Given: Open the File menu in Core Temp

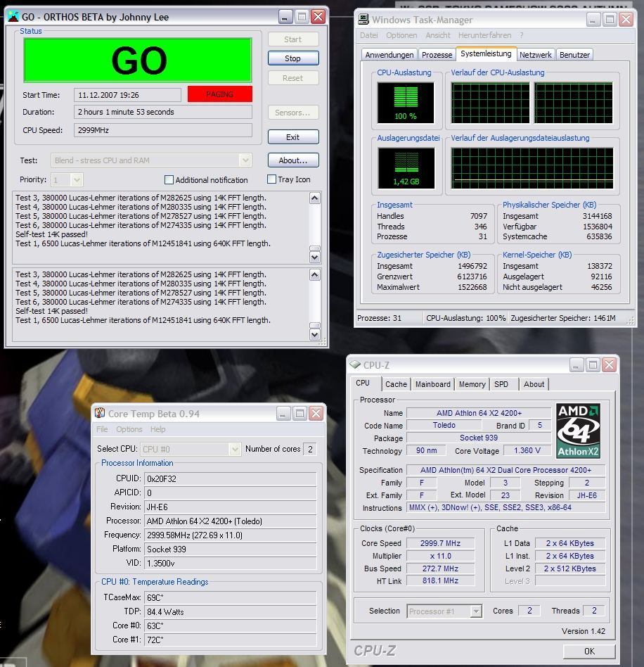Looking at the screenshot, I should 102,429.
